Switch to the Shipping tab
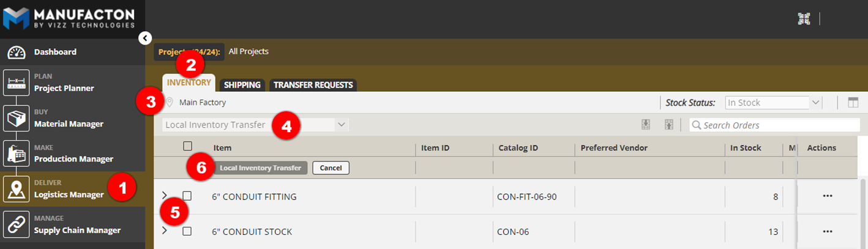This screenshot has height=249, width=868. pos(242,85)
